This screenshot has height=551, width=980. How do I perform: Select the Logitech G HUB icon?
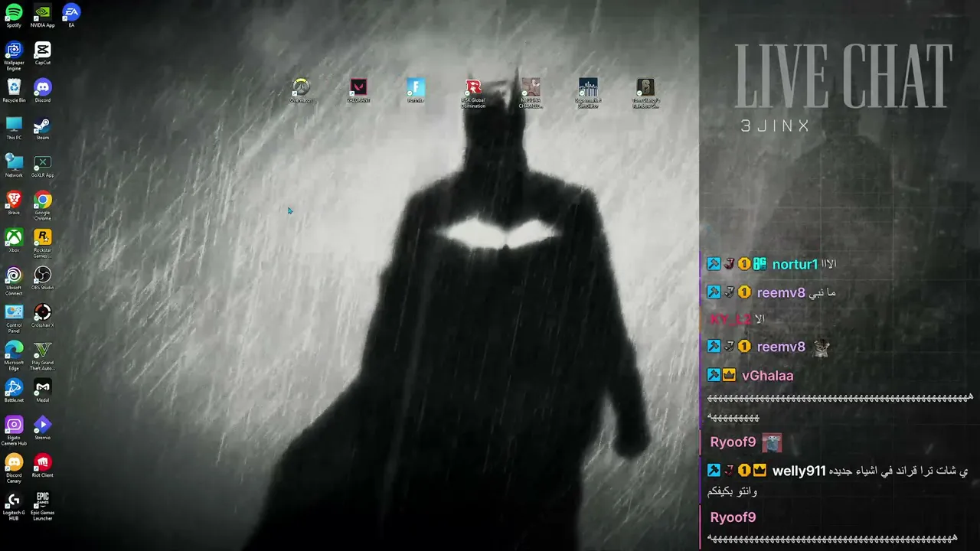(14, 506)
